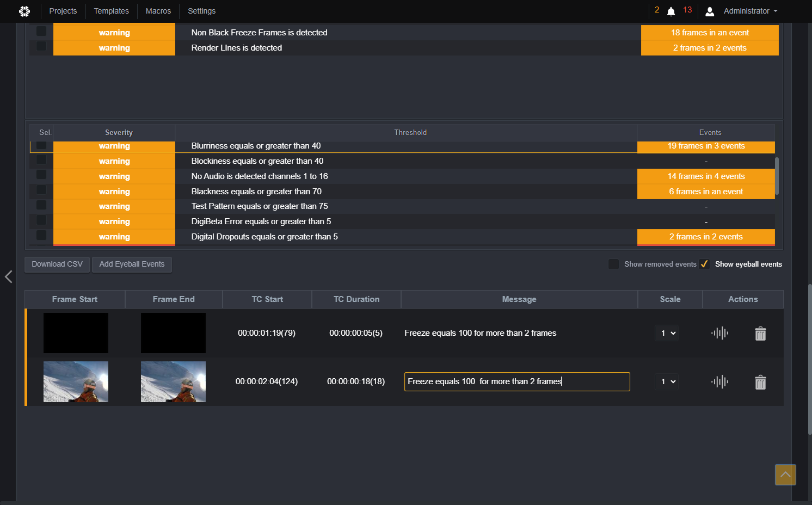Image resolution: width=812 pixels, height=505 pixels.
Task: Open the Projects menu
Action: [63, 11]
